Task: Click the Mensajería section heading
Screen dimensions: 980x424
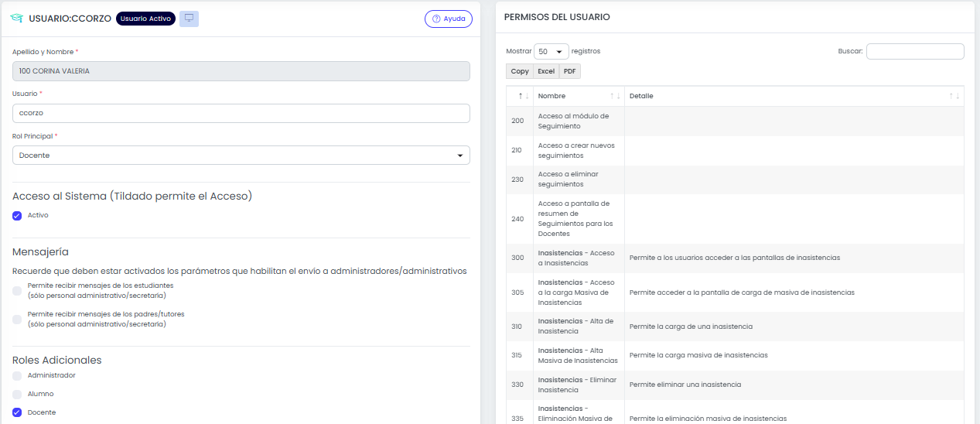Action: (40, 251)
